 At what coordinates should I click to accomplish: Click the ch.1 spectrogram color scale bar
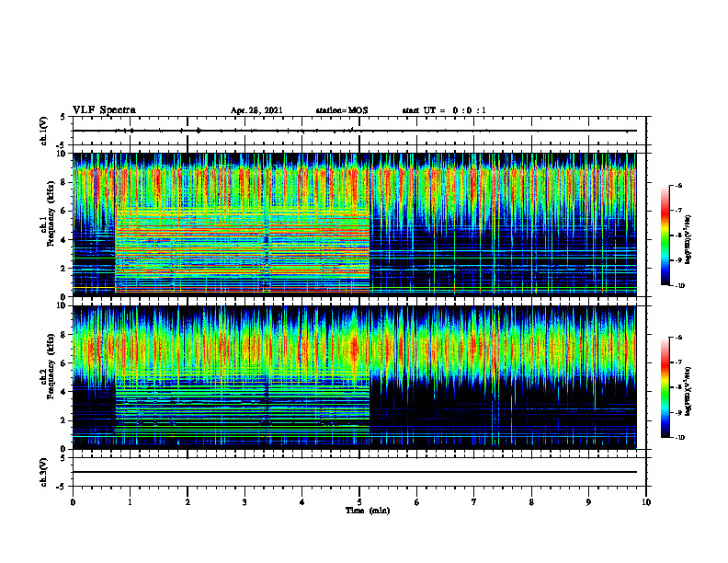pyautogui.click(x=665, y=236)
